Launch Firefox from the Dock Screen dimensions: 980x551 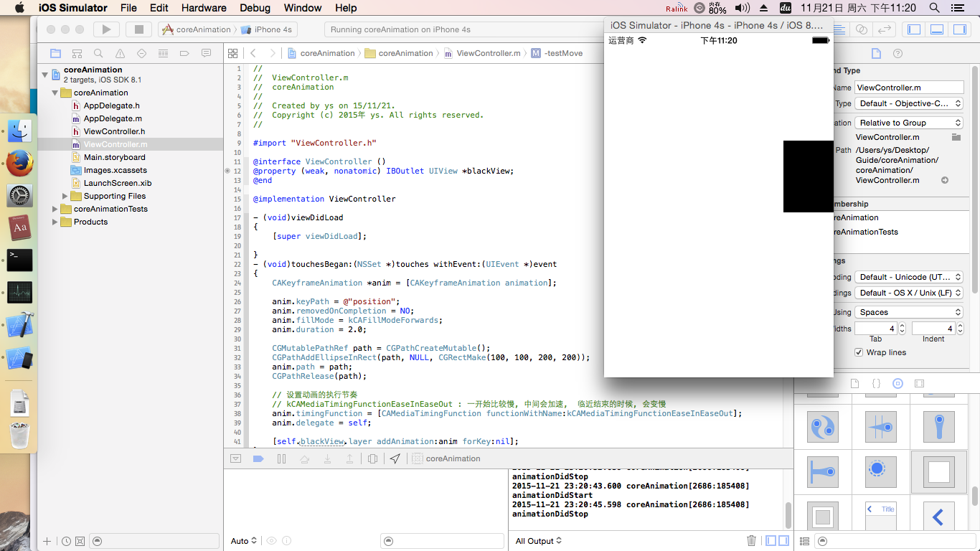pyautogui.click(x=20, y=162)
